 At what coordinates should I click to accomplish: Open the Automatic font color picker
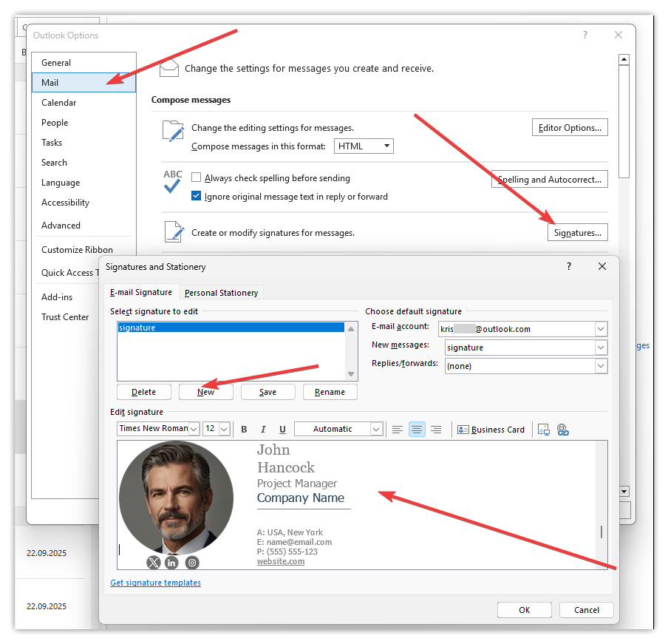376,430
